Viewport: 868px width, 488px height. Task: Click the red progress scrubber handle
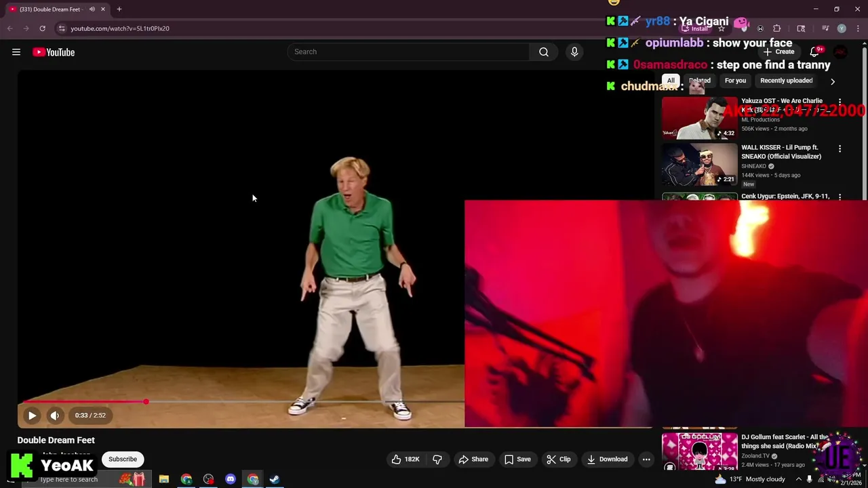coord(146,402)
